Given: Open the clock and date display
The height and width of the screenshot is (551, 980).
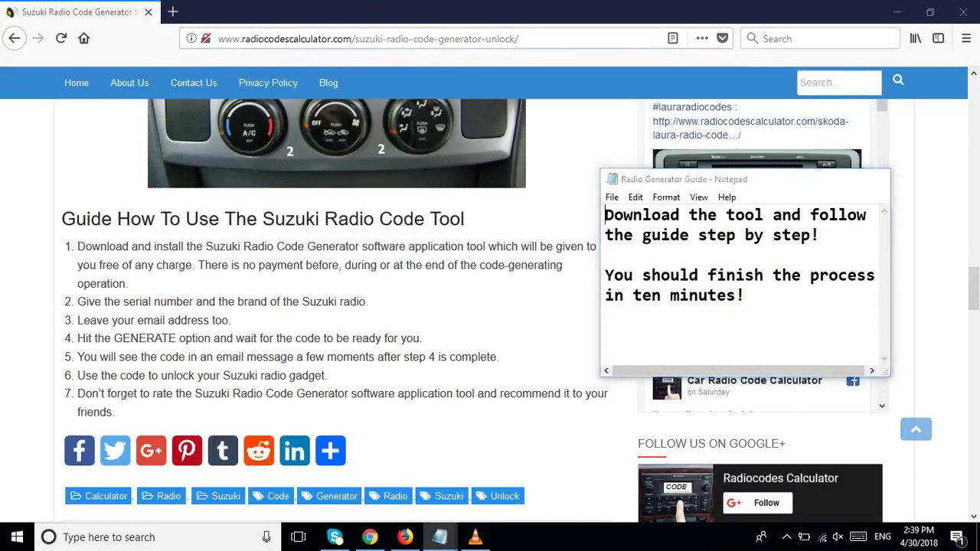Looking at the screenshot, I should [x=918, y=537].
